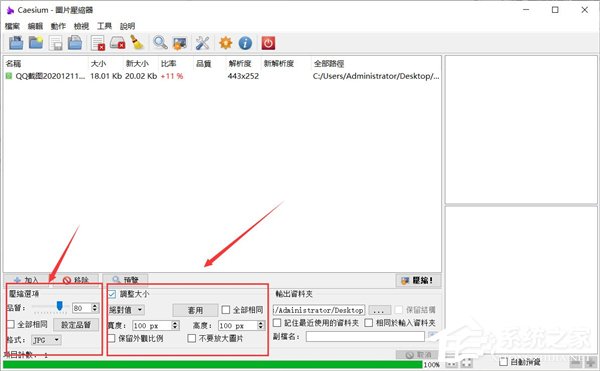Click the 移除 remove button

[x=76, y=280]
